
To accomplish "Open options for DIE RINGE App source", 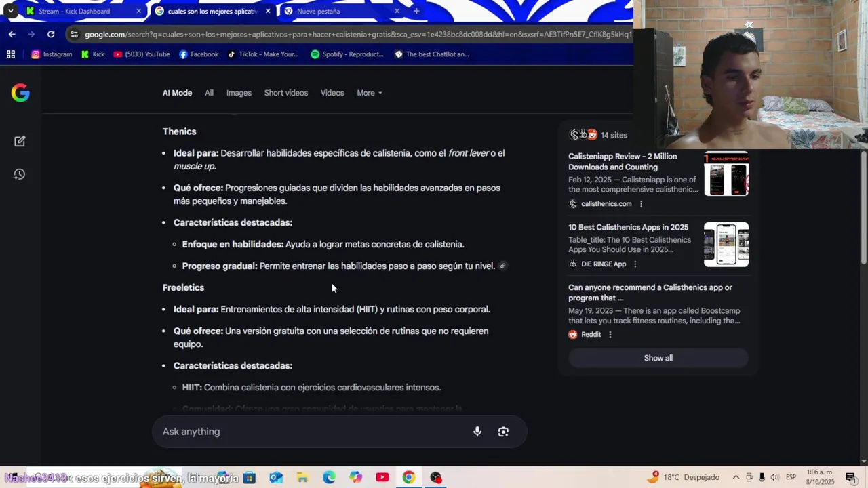I will [x=635, y=264].
